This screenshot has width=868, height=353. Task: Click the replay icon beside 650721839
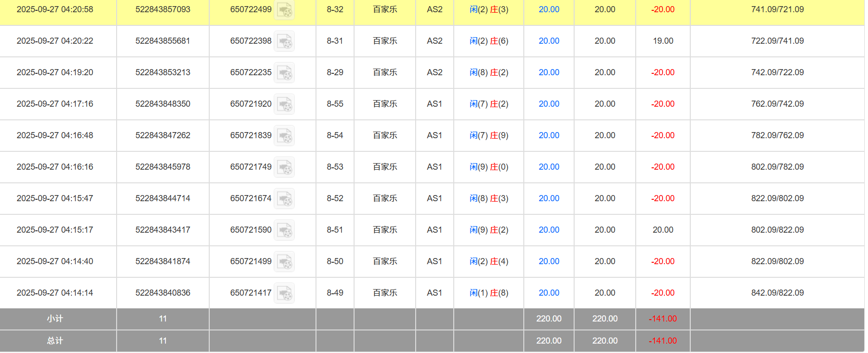tap(284, 136)
